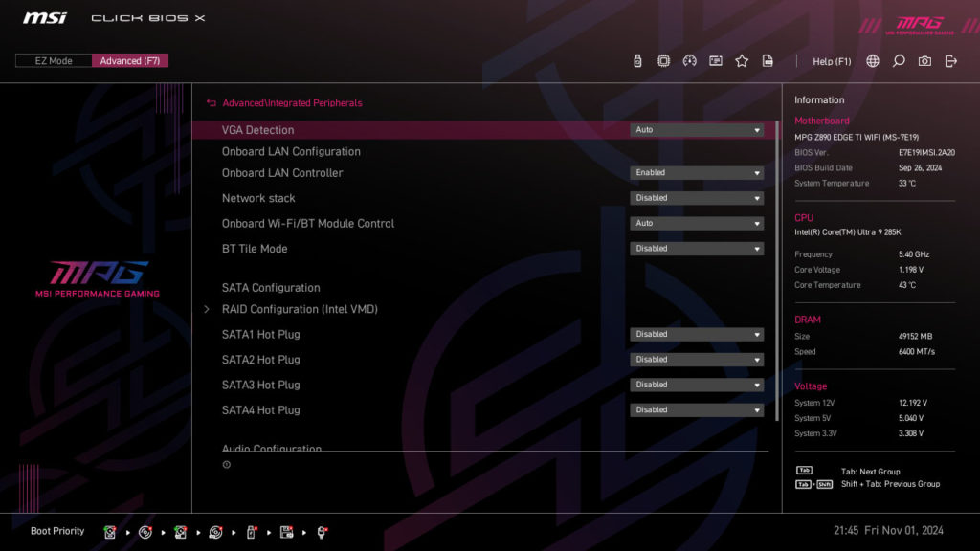Open the Onboard Wi-Fi/BT Module Control dropdown
Screen dimensions: 980x551
click(696, 223)
